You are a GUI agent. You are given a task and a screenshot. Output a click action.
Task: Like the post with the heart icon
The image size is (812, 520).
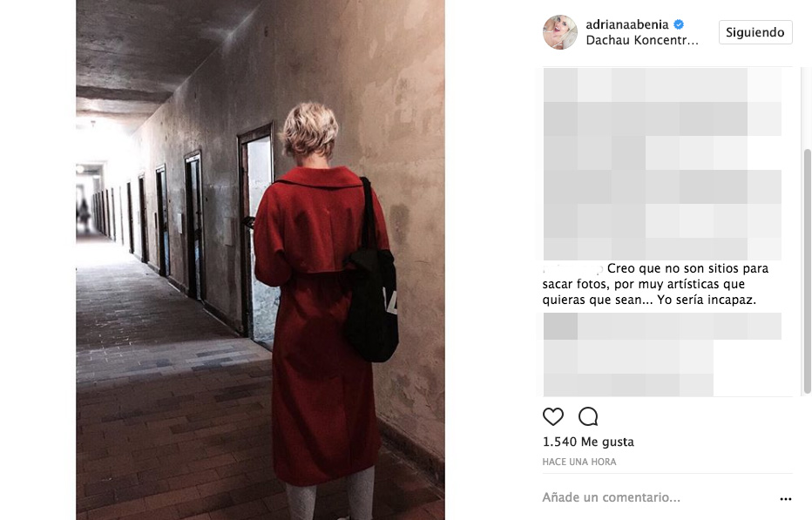(552, 416)
